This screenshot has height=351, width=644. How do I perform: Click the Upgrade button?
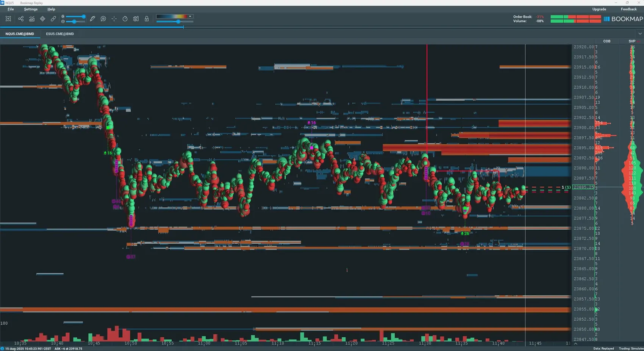point(599,9)
